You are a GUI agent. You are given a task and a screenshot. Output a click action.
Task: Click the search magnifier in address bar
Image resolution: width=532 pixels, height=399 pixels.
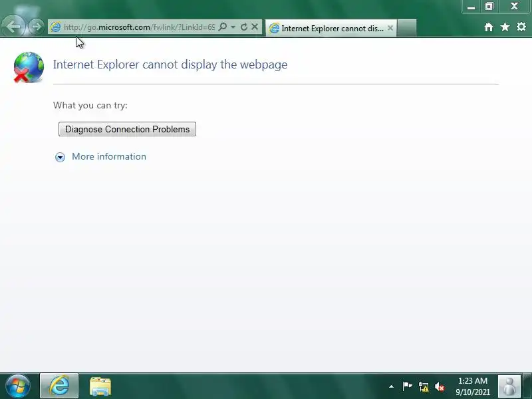[x=223, y=27]
